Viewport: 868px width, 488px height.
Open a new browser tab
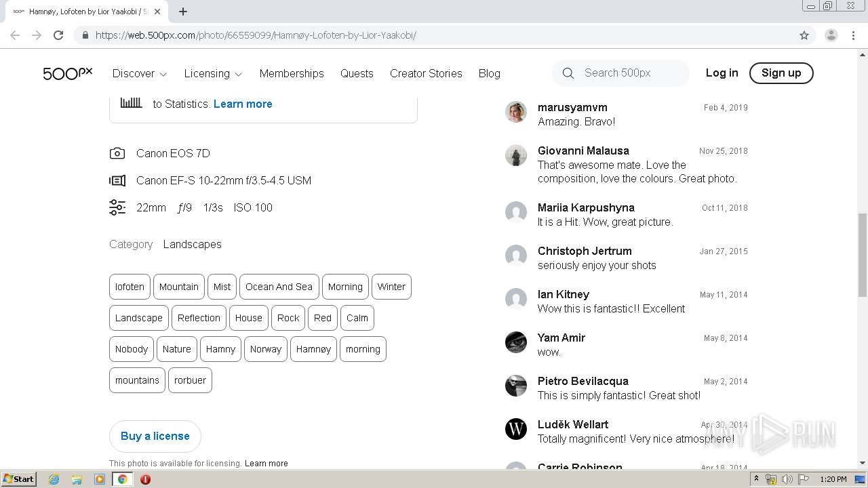[x=183, y=12]
